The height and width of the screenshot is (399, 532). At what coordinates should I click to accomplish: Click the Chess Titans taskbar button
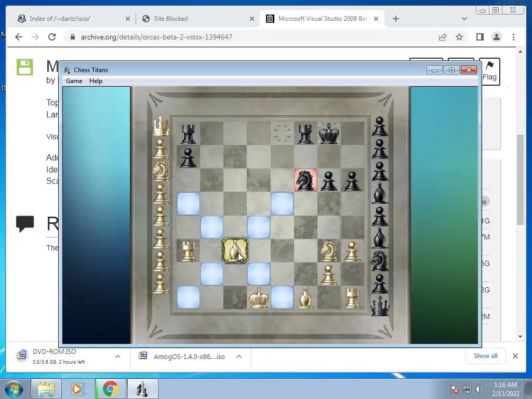click(x=142, y=389)
